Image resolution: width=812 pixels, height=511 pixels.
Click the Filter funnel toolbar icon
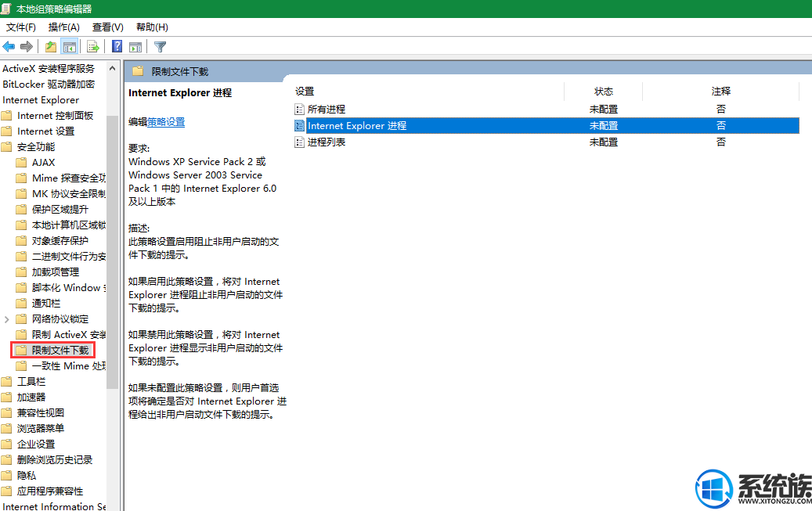pos(160,47)
